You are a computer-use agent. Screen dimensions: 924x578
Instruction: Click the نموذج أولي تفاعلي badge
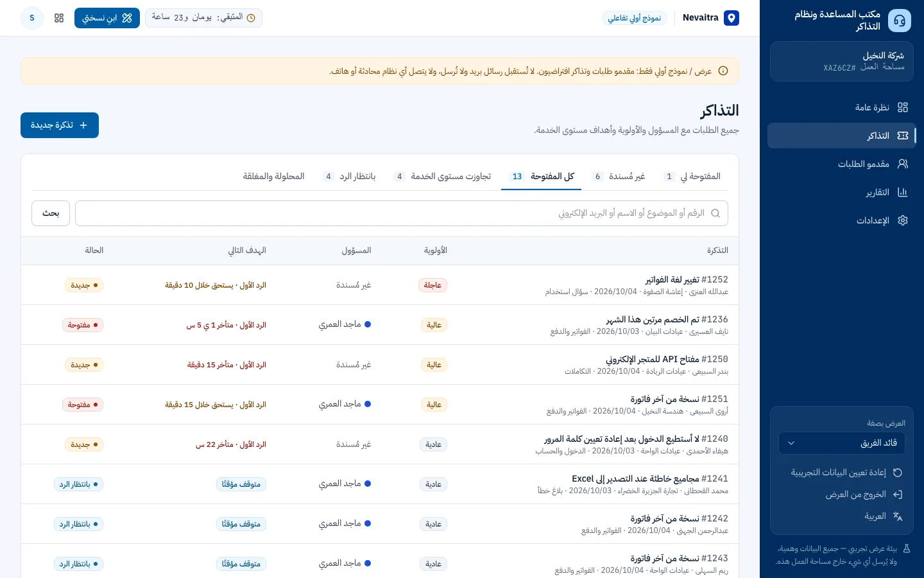click(x=635, y=18)
